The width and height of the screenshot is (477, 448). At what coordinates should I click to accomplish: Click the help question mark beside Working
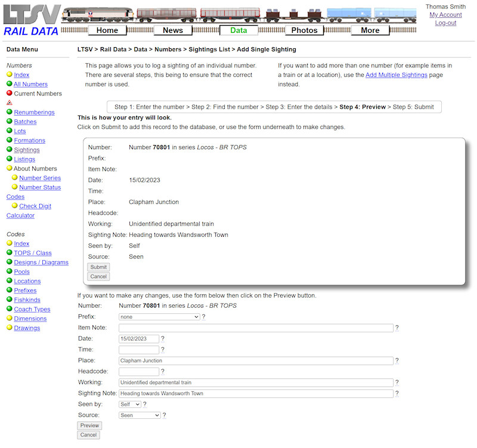click(x=397, y=382)
